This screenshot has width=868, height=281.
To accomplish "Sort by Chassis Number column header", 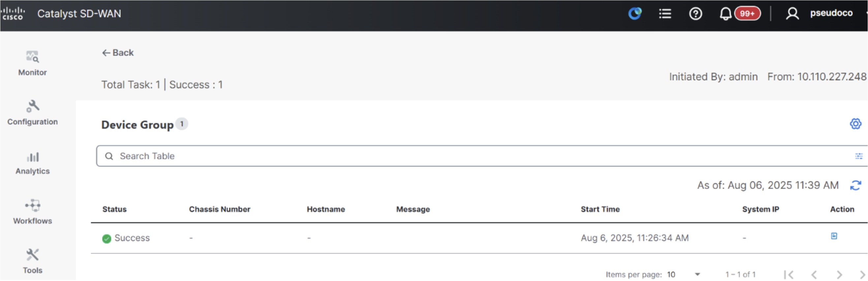I will pyautogui.click(x=220, y=209).
